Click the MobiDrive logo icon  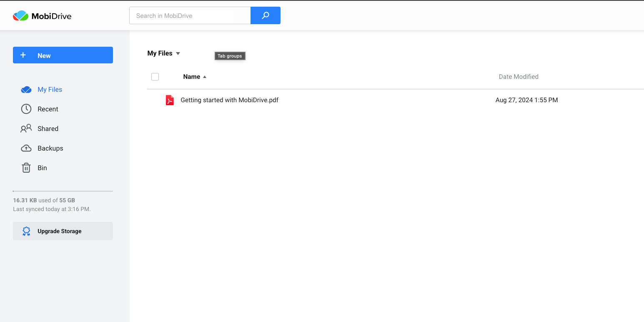coord(20,16)
